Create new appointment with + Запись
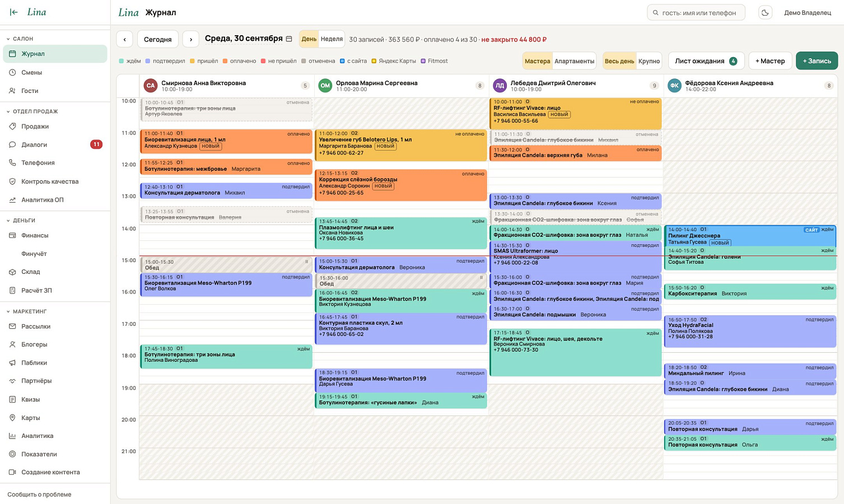The image size is (844, 504). [817, 61]
